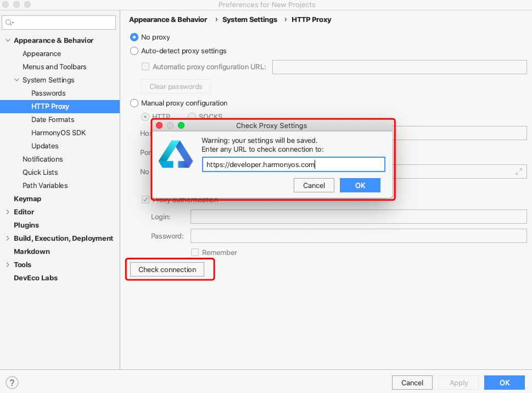Toggle the Proxy authentication checkbox
Screen dimensions: 532x393
[x=145, y=200]
